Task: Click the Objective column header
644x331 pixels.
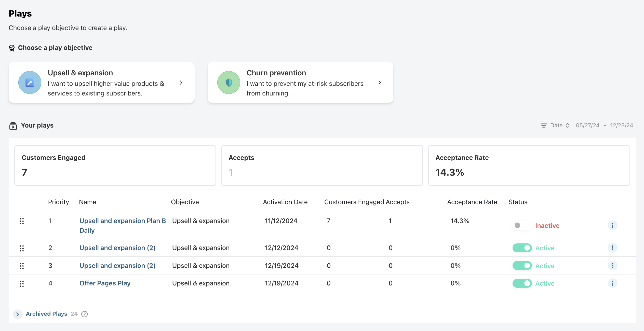Action: coord(185,202)
